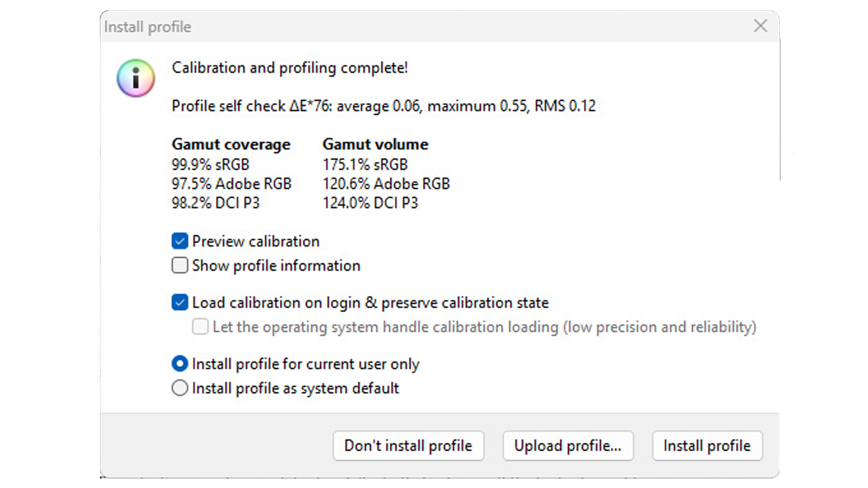868x488 pixels.
Task: Enable Show profile information checkbox
Action: pos(180,266)
